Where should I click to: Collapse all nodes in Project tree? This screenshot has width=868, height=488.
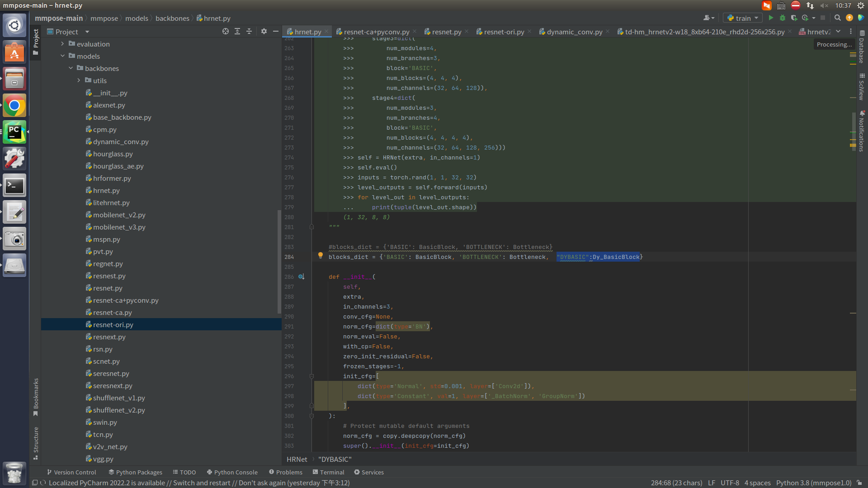click(x=249, y=32)
